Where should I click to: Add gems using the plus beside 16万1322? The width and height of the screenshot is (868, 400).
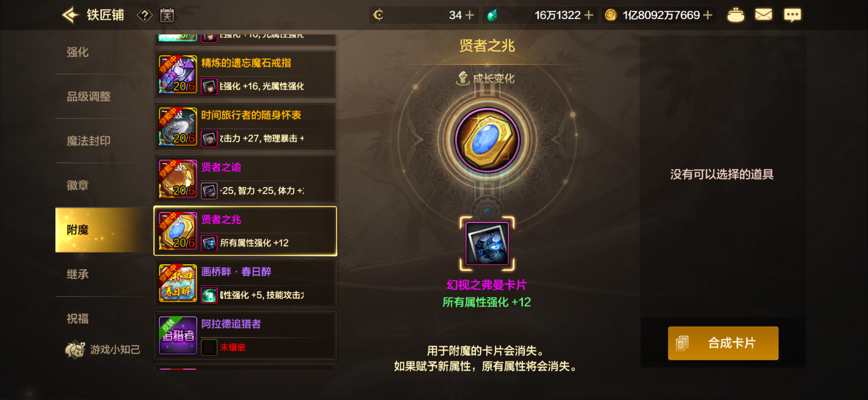tap(588, 15)
